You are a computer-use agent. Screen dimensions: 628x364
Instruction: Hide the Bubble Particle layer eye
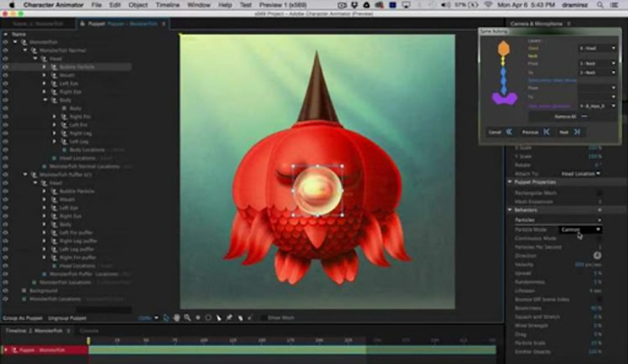(6, 67)
